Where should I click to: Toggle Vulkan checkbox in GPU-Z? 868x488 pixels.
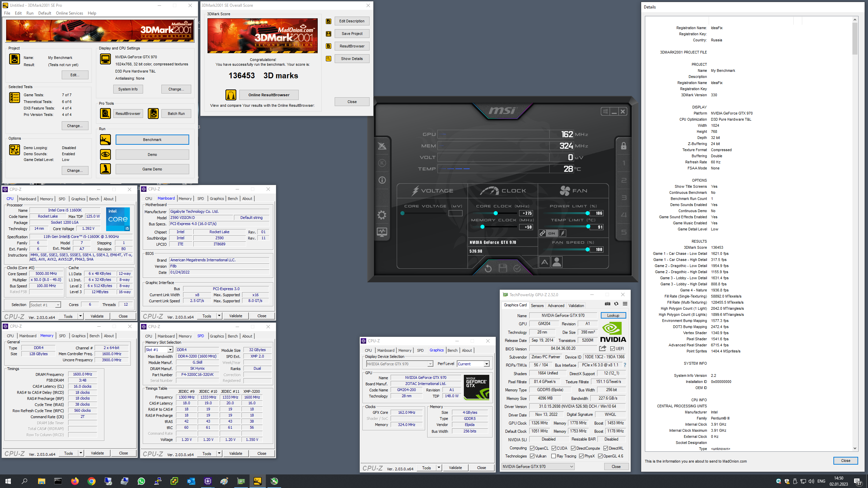pos(532,456)
